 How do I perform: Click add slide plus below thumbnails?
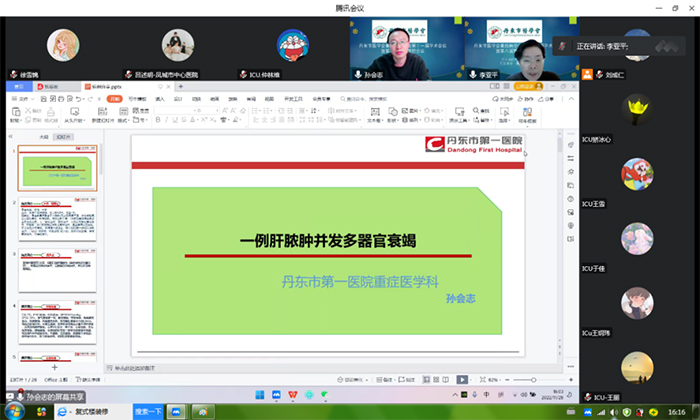pos(54,368)
